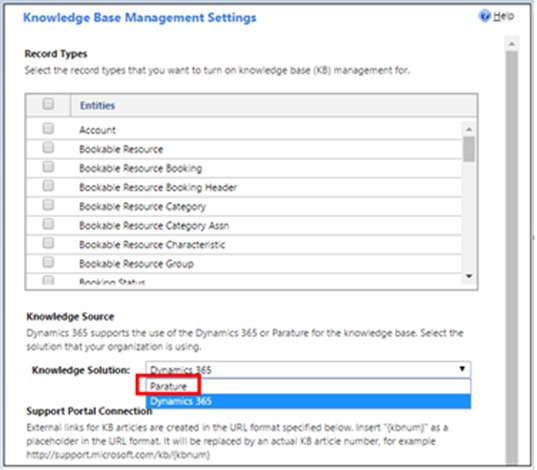
Task: Check the Bookable Resource Category checkbox
Action: coord(48,205)
